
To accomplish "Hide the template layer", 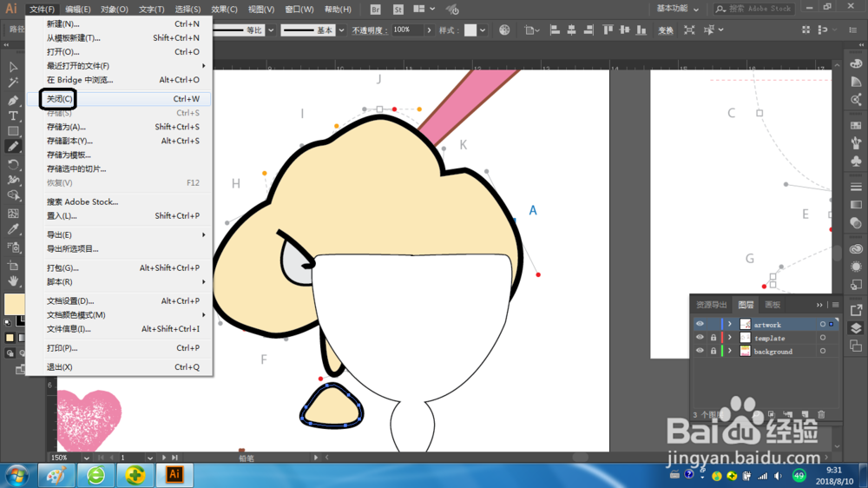I will pos(700,337).
